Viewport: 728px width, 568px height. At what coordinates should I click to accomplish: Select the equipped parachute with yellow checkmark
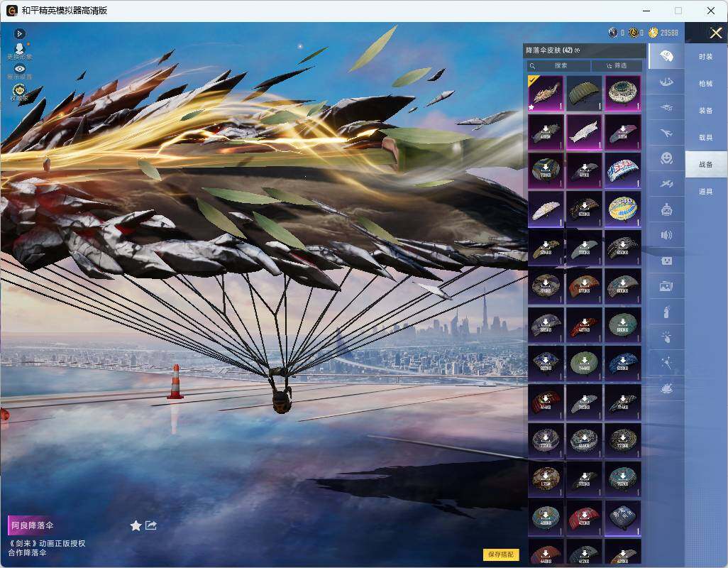click(x=546, y=93)
